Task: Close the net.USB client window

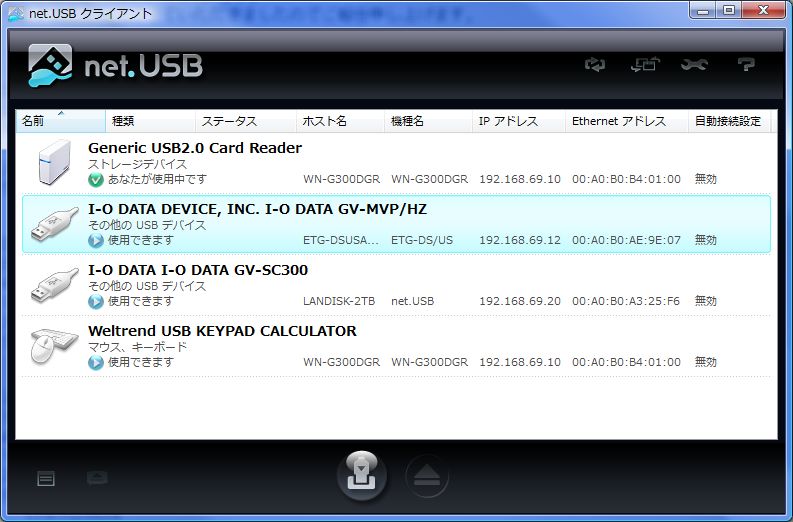Action: [x=764, y=10]
